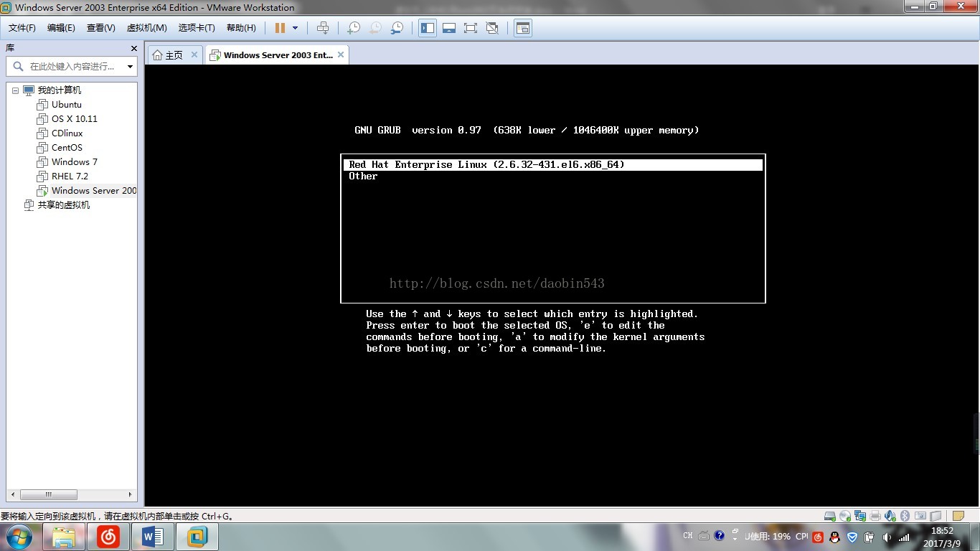
Task: Select the Other GRUB boot entry
Action: pyautogui.click(x=363, y=176)
